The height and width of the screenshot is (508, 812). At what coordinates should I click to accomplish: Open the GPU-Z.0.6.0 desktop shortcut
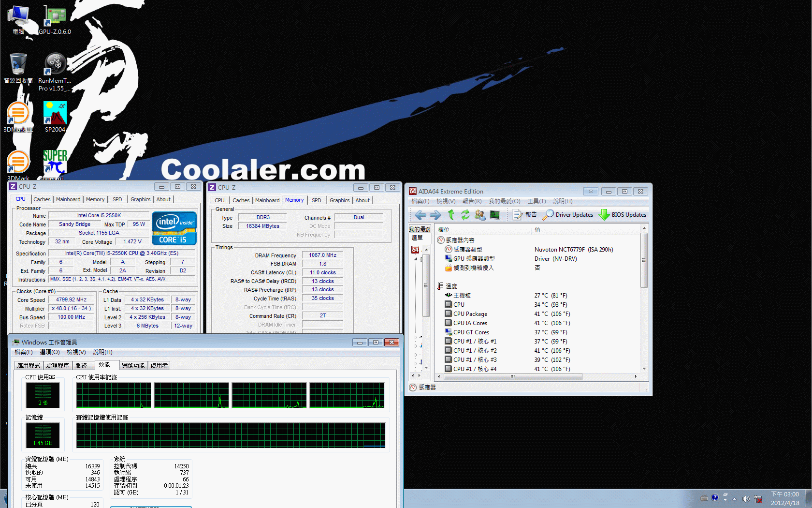55,20
